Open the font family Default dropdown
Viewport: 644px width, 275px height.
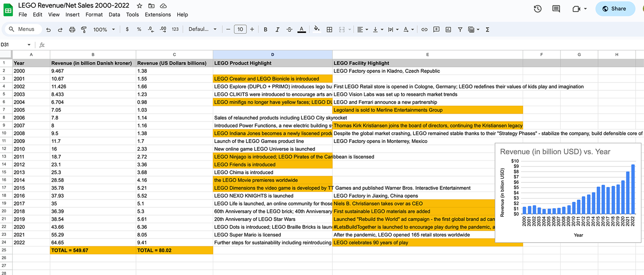202,29
